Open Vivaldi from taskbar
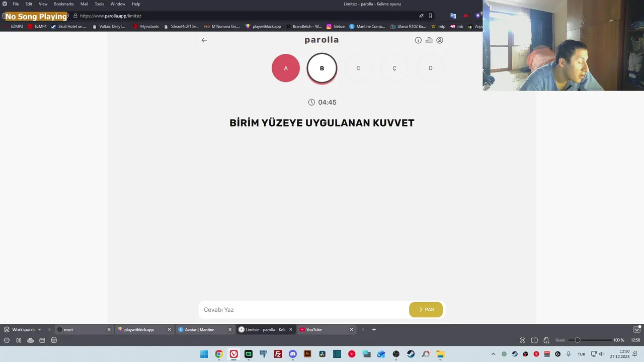The height and width of the screenshot is (362, 644). click(233, 354)
